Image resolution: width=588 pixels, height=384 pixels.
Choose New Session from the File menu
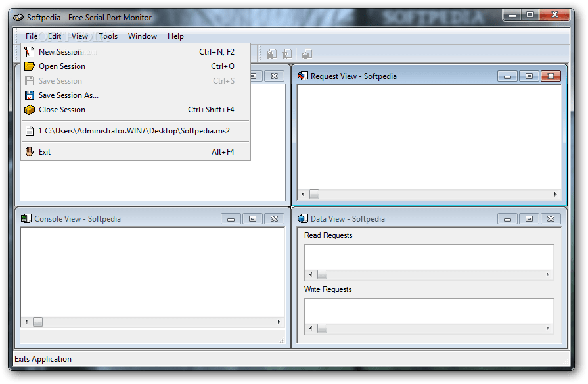tap(136, 52)
